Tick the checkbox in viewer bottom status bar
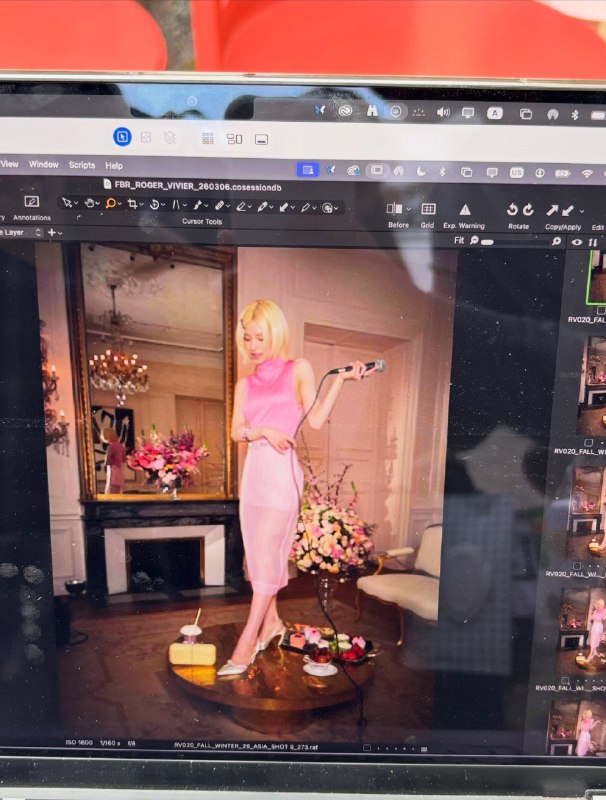This screenshot has height=800, width=606. point(366,747)
